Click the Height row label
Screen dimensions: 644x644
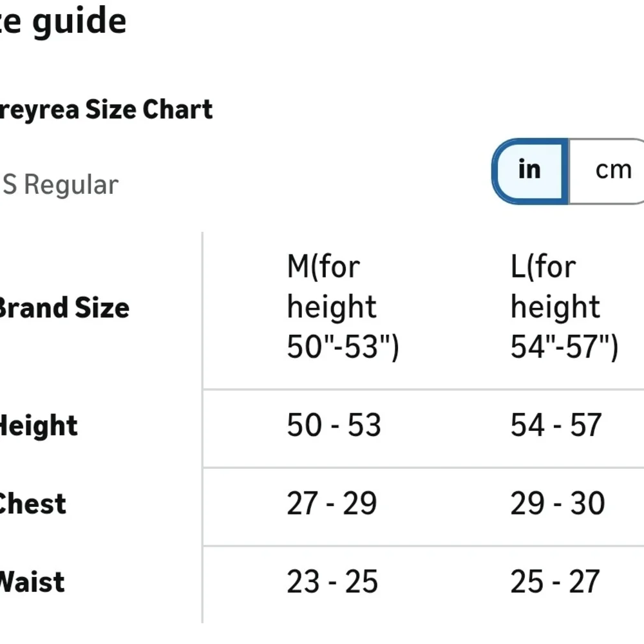(39, 426)
